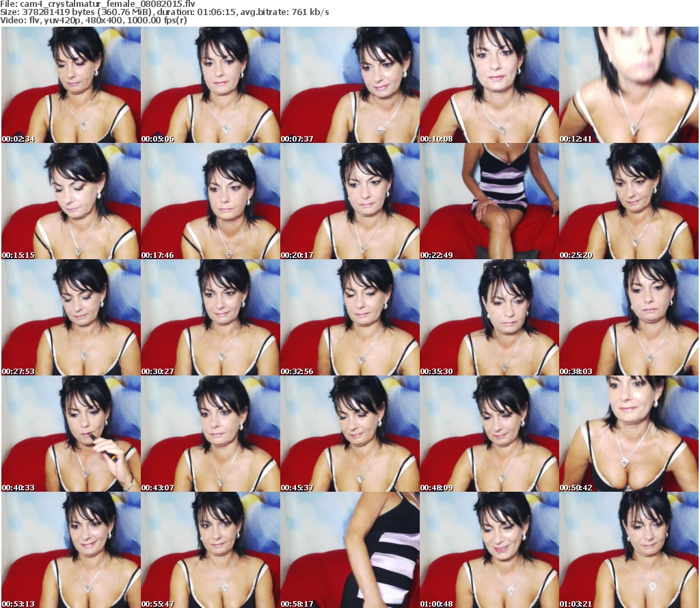Image resolution: width=700 pixels, height=608 pixels.
Task: Select the thumbnail stamped 00:12:41
Action: tap(629, 85)
